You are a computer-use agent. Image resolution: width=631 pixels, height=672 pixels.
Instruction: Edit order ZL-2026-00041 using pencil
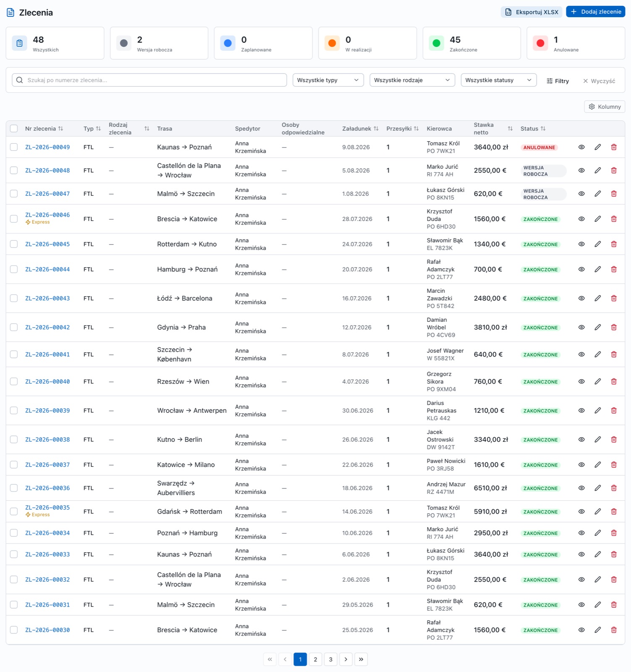[x=597, y=354]
